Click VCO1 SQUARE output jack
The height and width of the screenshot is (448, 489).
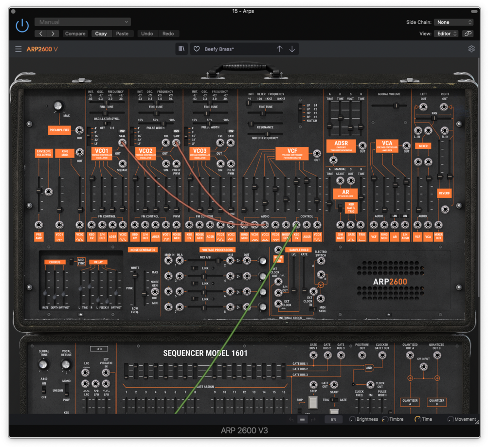[x=123, y=163]
